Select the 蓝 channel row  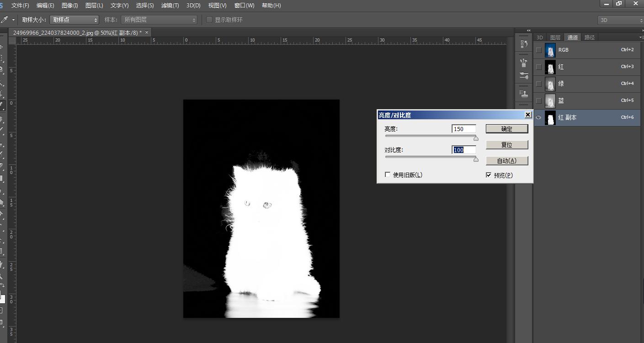pyautogui.click(x=587, y=100)
